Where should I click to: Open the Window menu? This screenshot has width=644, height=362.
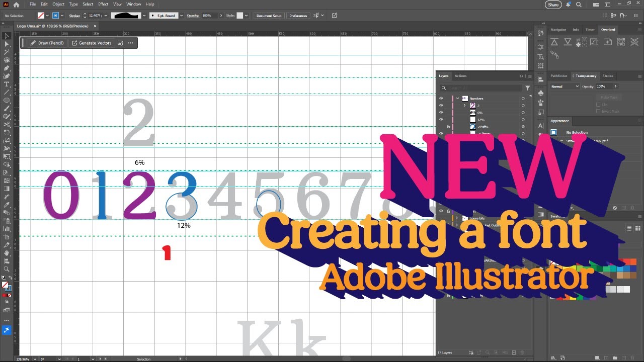click(133, 4)
